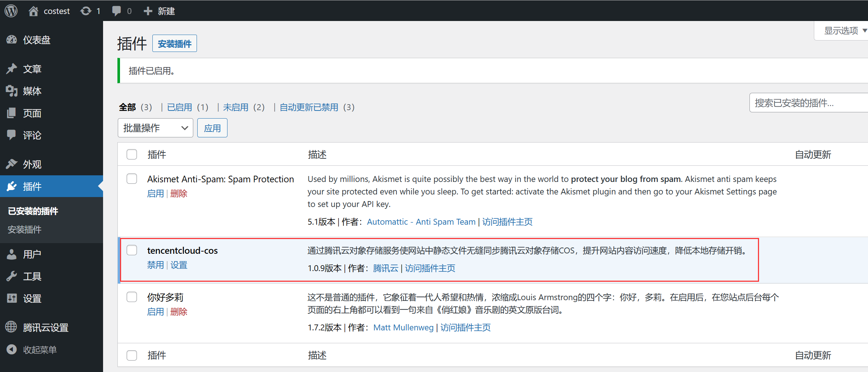Click the 外观 appearance brush icon
The height and width of the screenshot is (372, 868).
[12, 164]
